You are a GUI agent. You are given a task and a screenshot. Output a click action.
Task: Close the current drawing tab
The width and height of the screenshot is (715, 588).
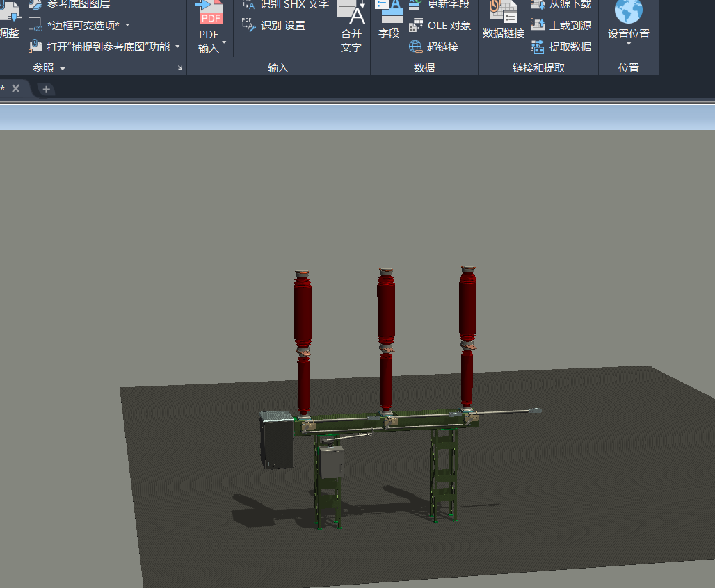(15, 88)
